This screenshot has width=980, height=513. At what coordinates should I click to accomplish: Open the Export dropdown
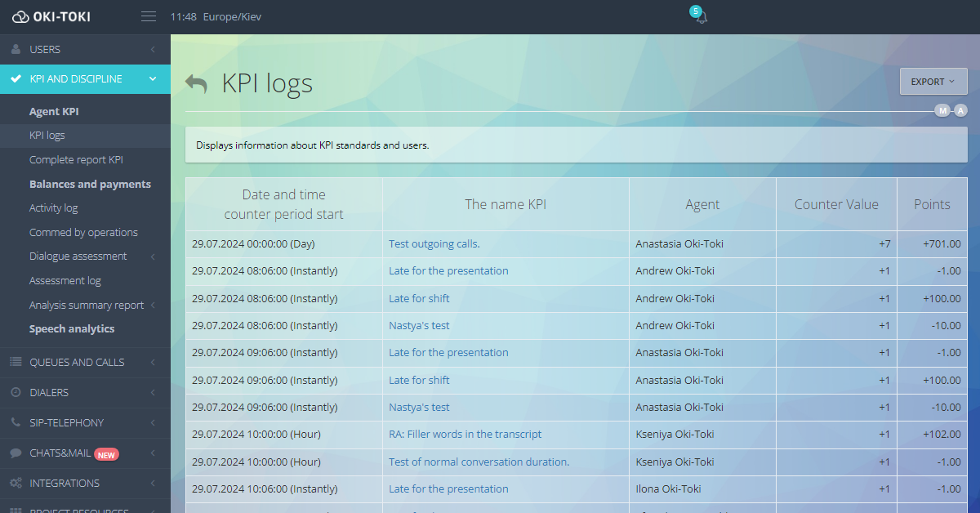coord(933,82)
